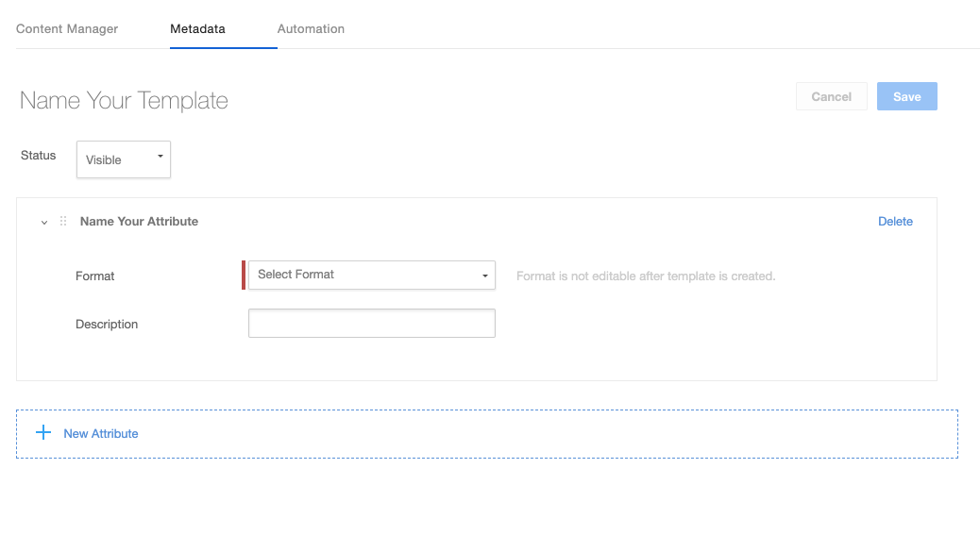Delete the attribute using the Delete link
This screenshot has height=552, width=980.
tap(895, 222)
